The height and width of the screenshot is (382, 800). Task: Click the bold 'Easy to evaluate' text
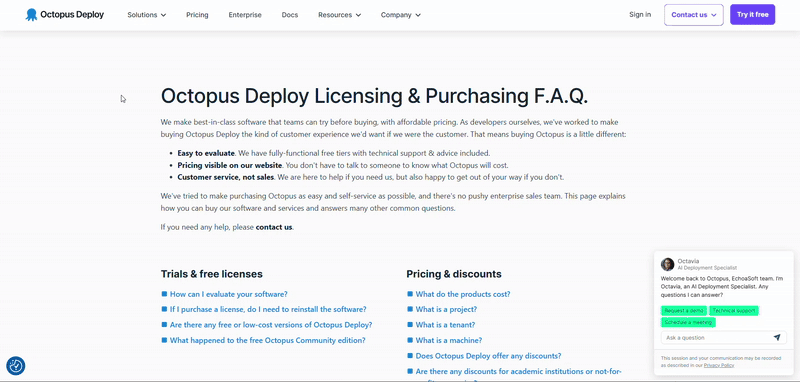(206, 153)
